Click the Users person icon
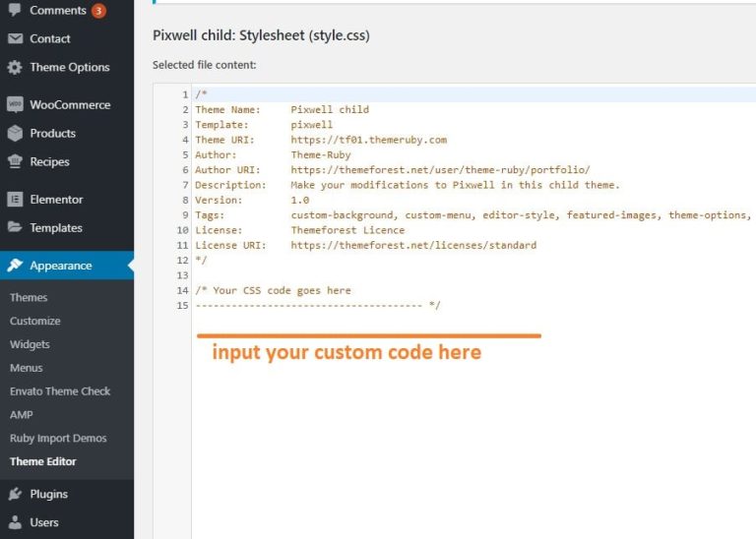 click(15, 522)
